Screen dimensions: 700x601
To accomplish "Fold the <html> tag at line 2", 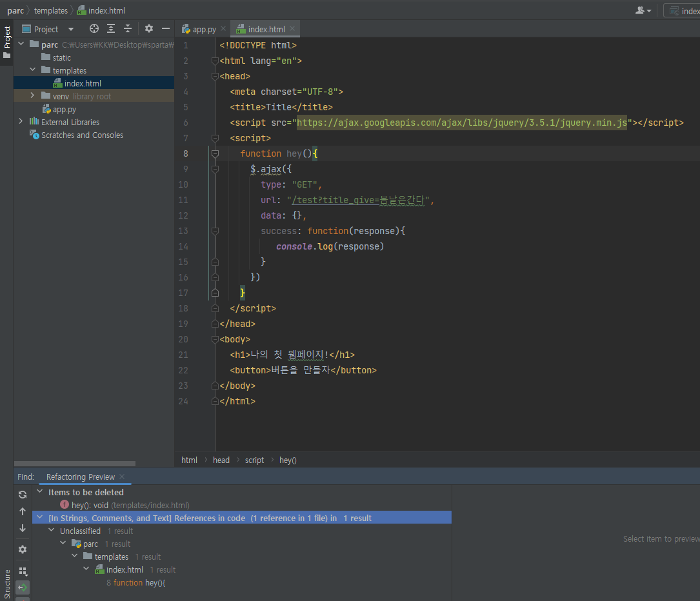I will [x=215, y=61].
